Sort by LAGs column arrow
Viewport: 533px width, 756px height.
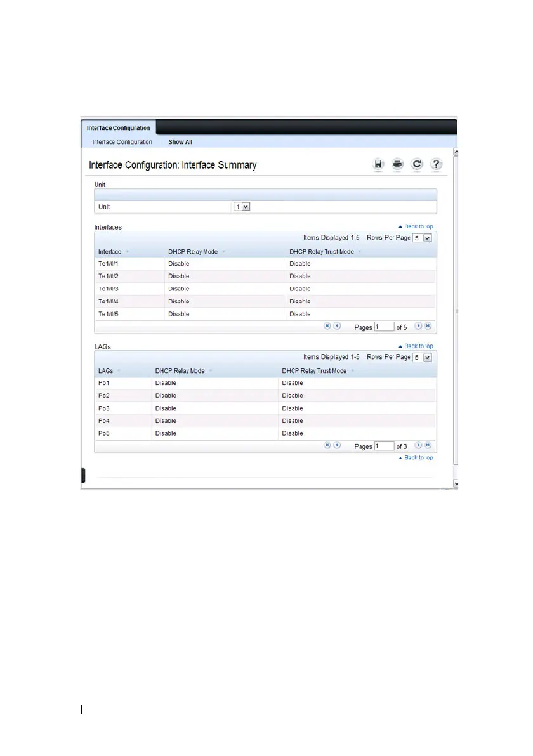pos(119,371)
